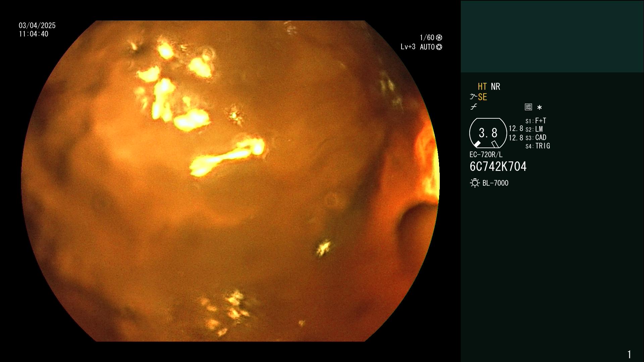Screen dimensions: 644x362
Task: Click the endoscopic image view
Action: (230, 181)
